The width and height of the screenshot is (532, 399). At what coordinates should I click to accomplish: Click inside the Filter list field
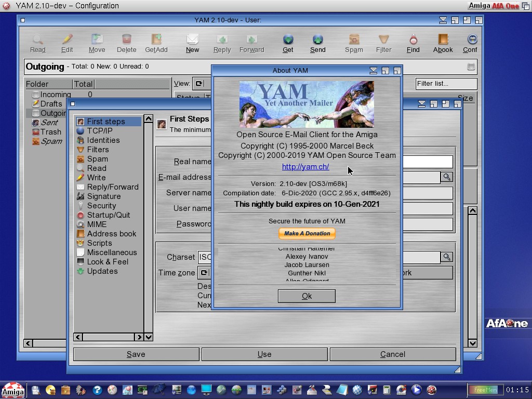point(446,84)
